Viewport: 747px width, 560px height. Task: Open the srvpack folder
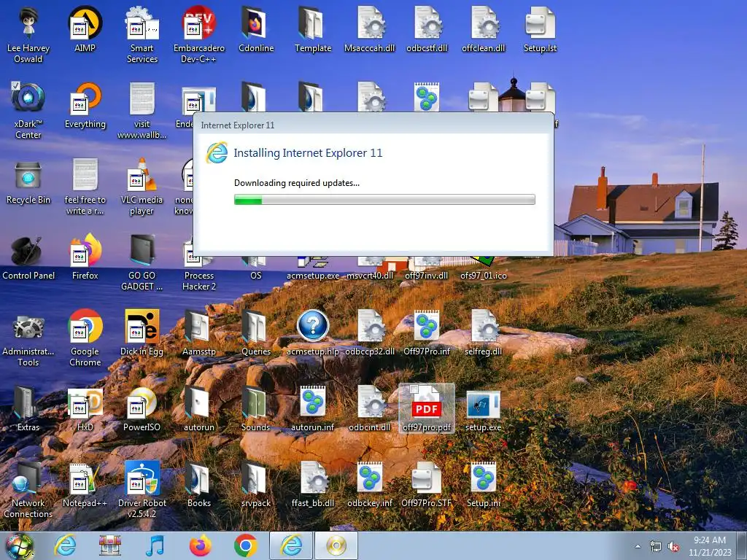tap(256, 485)
